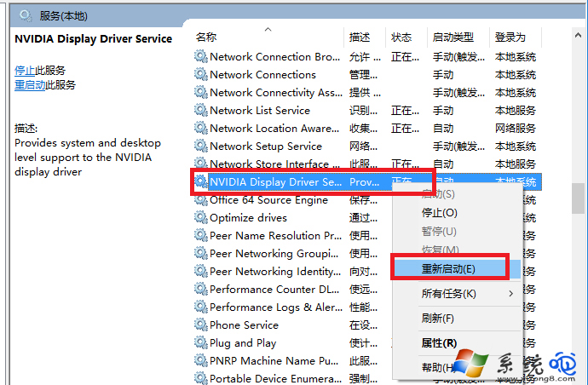588x385 pixels.
Task: Click the Restart (重启动) service link
Action: coord(31,85)
